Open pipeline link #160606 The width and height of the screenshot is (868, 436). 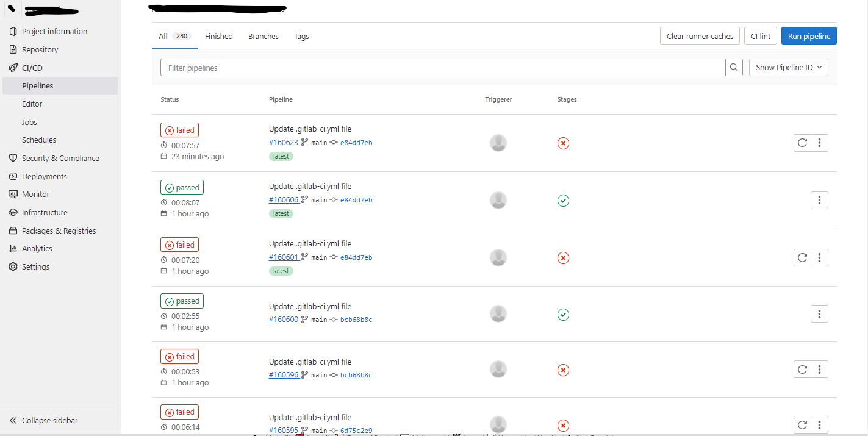click(284, 200)
